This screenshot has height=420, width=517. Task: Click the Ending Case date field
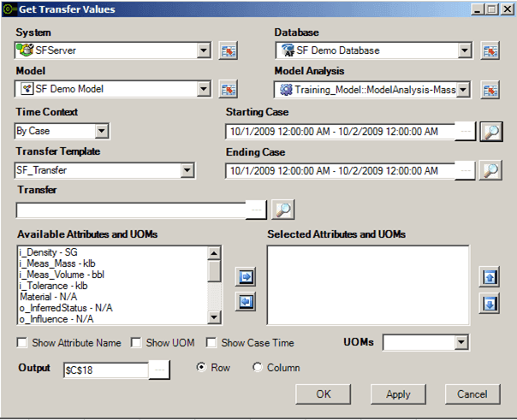tap(340, 170)
